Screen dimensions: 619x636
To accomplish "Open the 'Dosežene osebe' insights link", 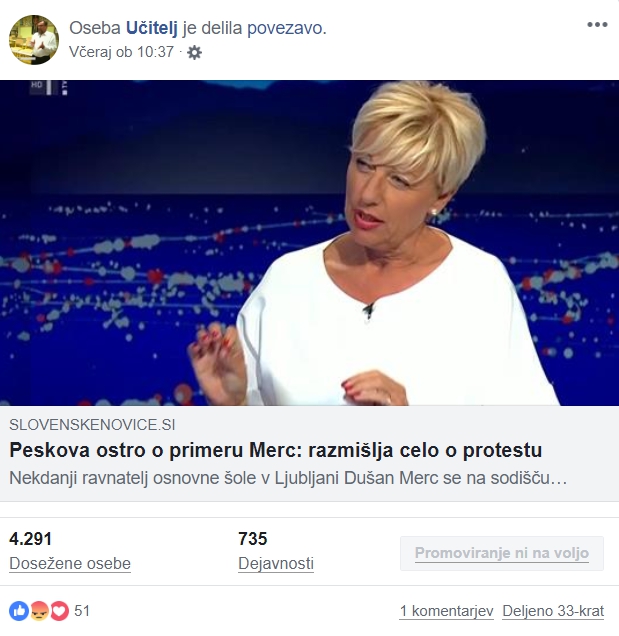I will (x=70, y=563).
